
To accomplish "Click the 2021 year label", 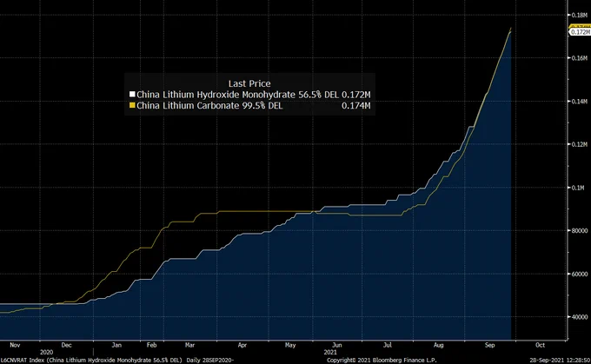I will (330, 353).
